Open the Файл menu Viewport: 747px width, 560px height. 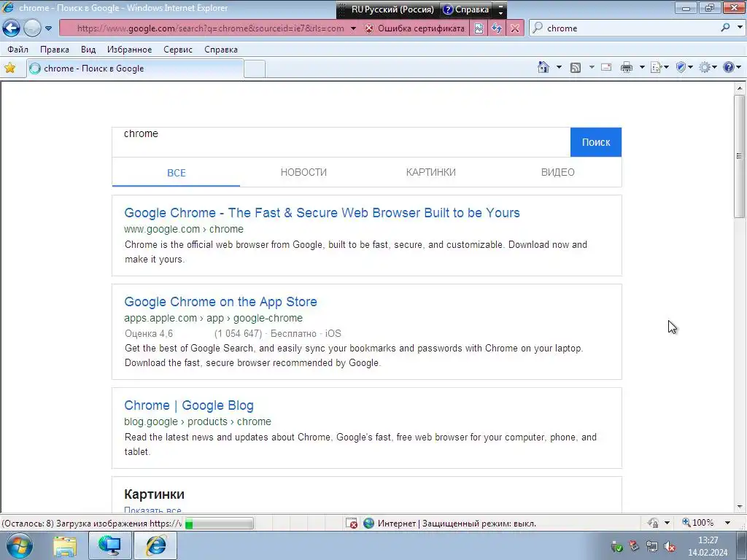[x=18, y=50]
